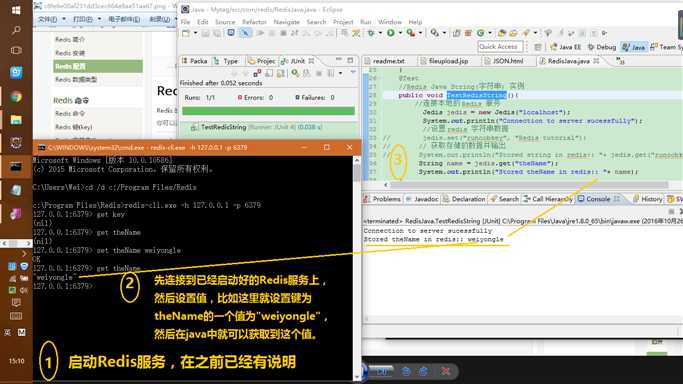The image size is (683, 384).
Task: Open Redis 安装 link in sidebar
Action: click(70, 53)
